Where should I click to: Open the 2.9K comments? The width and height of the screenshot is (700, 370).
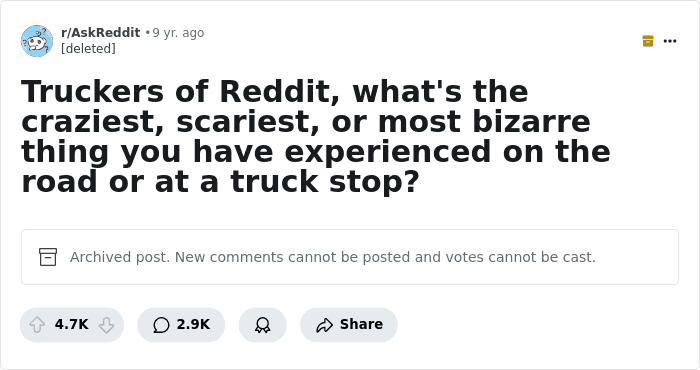coord(181,325)
